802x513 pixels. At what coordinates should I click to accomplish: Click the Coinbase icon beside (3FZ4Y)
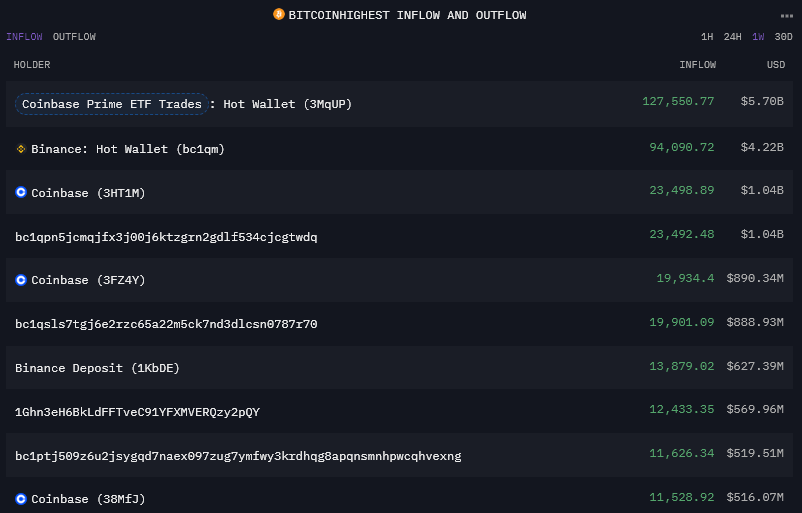point(21,280)
